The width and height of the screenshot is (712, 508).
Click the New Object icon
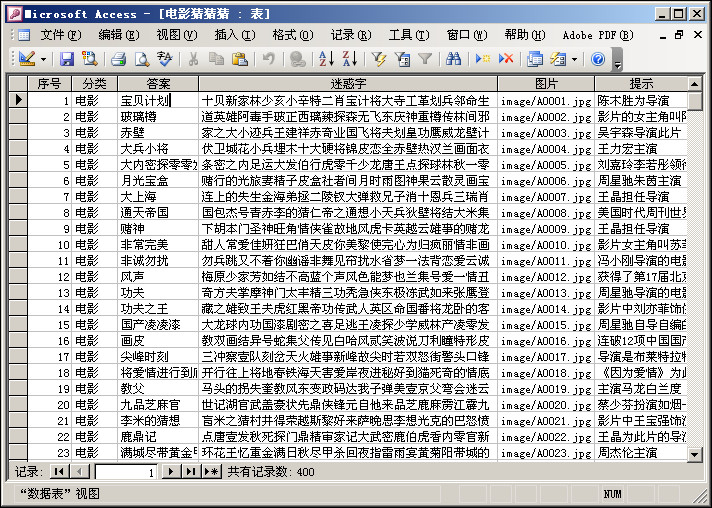tap(558, 59)
